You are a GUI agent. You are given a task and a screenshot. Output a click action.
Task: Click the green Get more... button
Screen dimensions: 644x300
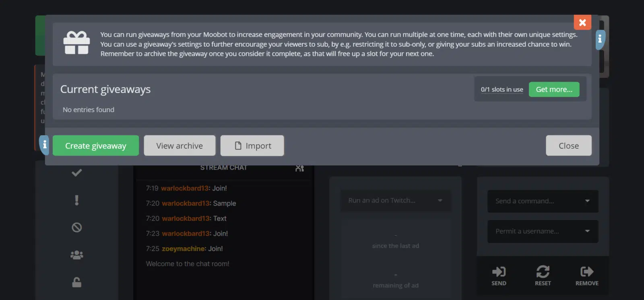pos(554,89)
